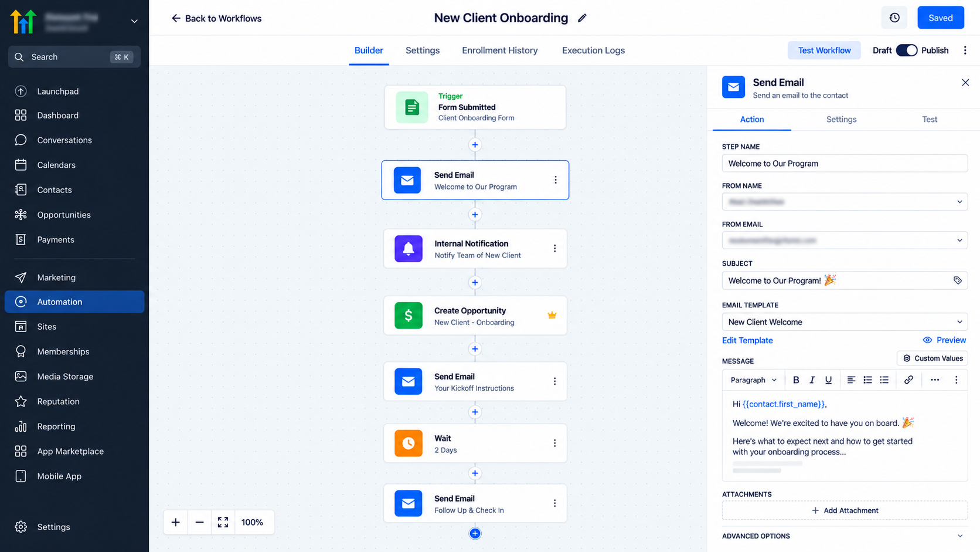The height and width of the screenshot is (552, 980).
Task: Apply Italic formatting in message editor
Action: pyautogui.click(x=812, y=380)
